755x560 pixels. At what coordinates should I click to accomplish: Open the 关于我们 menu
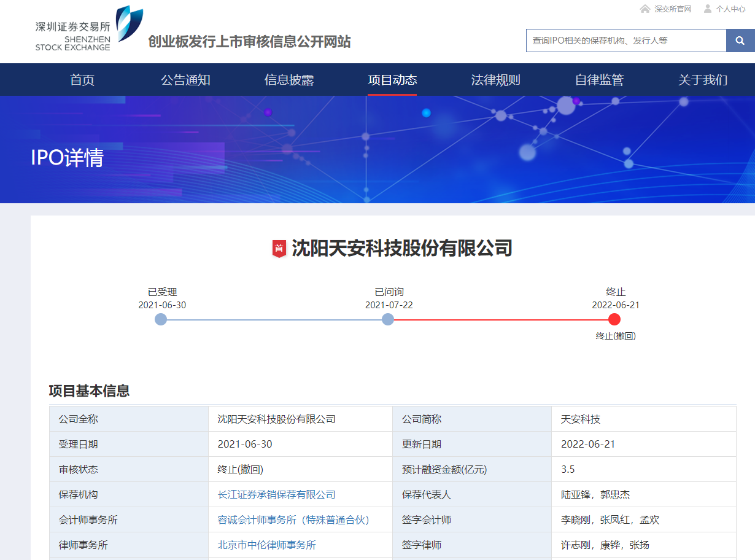(x=702, y=80)
